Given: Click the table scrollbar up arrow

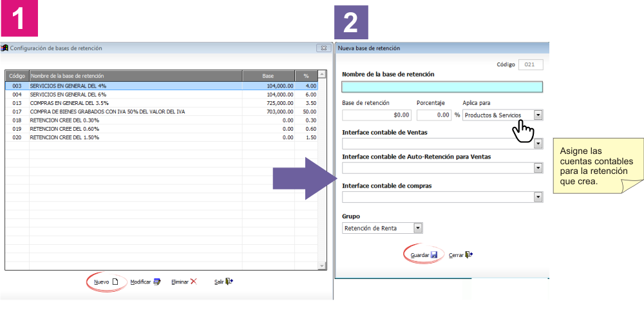Looking at the screenshot, I should (x=322, y=74).
